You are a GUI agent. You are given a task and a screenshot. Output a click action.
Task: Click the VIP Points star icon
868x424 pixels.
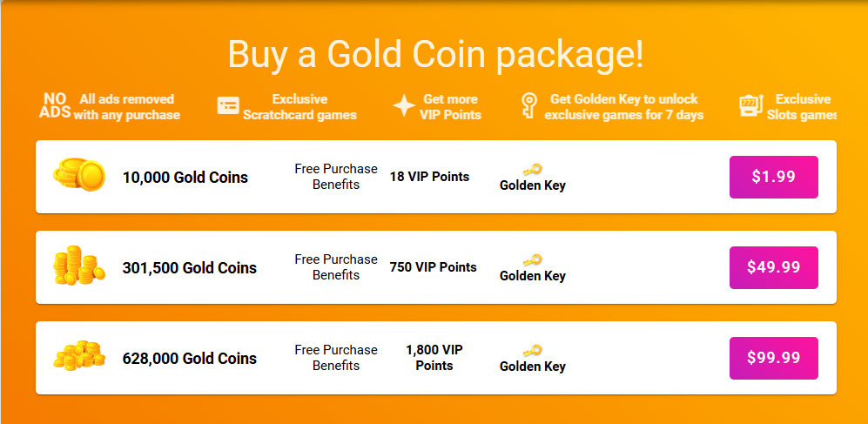pyautogui.click(x=403, y=106)
